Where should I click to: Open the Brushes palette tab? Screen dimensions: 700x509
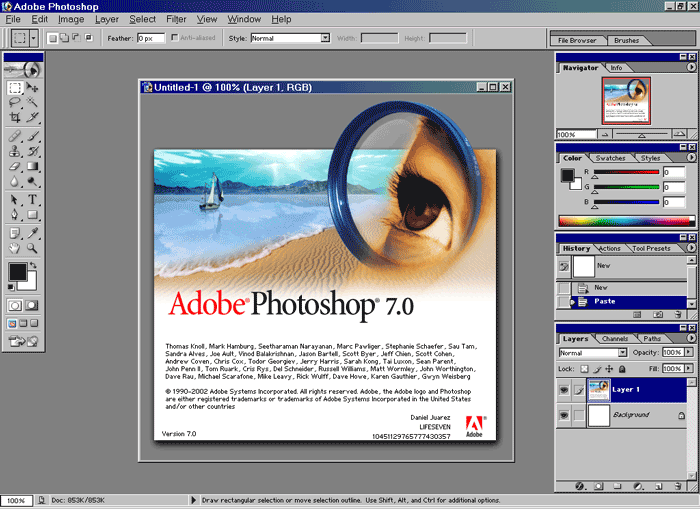pyautogui.click(x=626, y=40)
